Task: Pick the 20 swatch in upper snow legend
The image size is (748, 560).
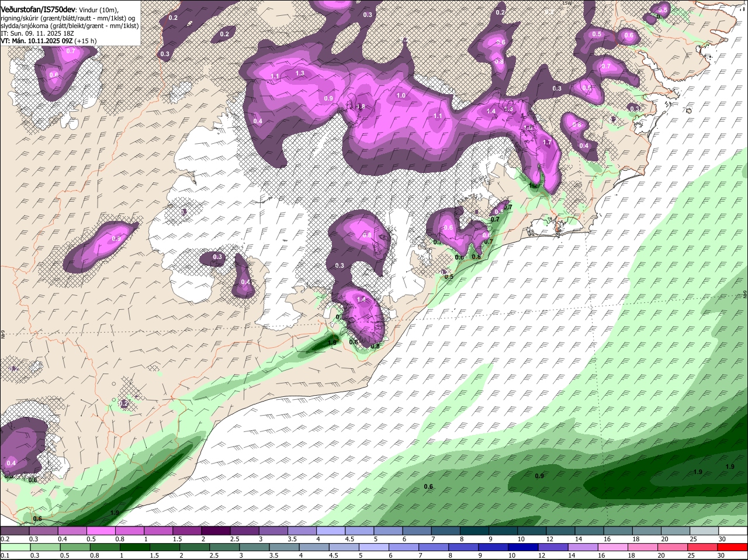Action: (676, 530)
